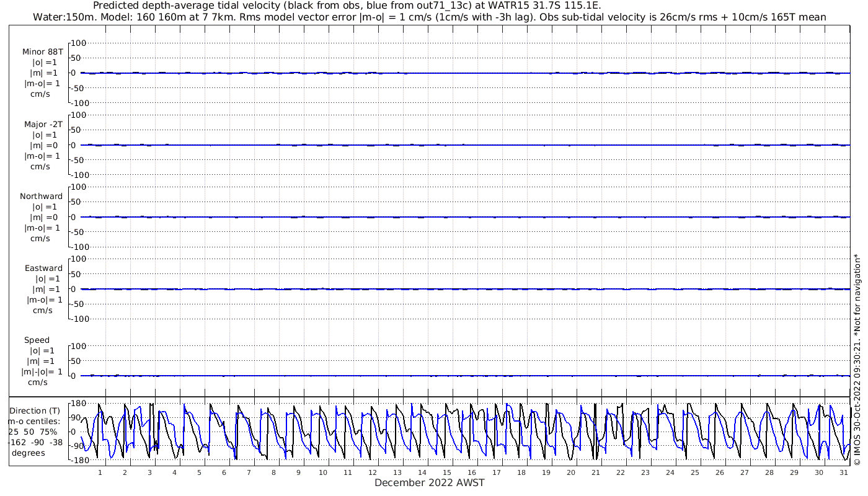
Task: Click the day "28" label on the date axis
Action: coord(769,472)
